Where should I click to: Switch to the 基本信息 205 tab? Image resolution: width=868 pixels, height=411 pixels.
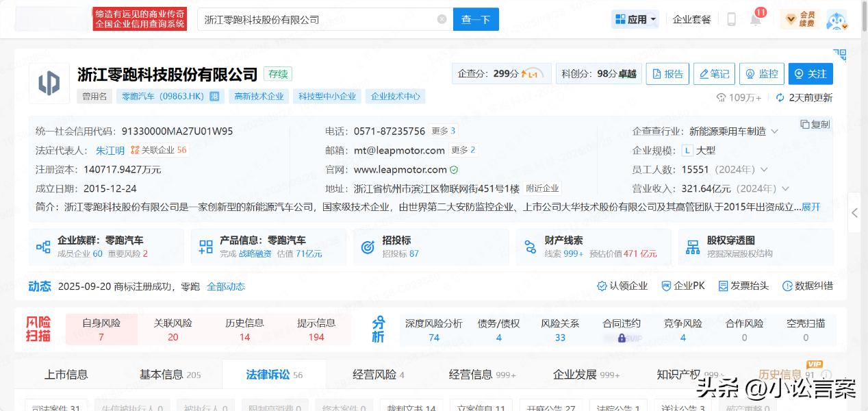170,375
